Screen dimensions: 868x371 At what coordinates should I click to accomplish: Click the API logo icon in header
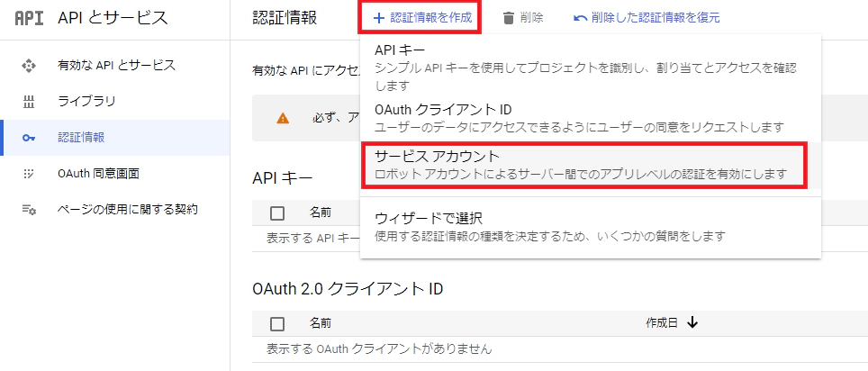[x=28, y=18]
